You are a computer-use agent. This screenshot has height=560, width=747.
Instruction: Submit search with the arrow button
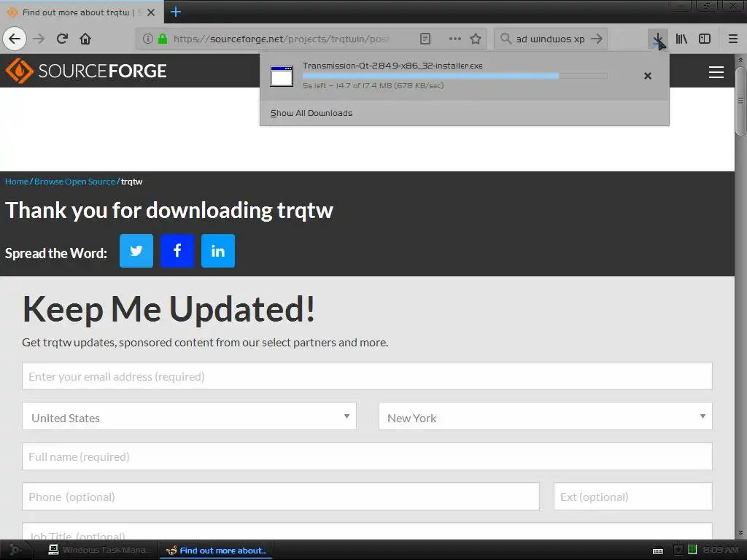[597, 39]
